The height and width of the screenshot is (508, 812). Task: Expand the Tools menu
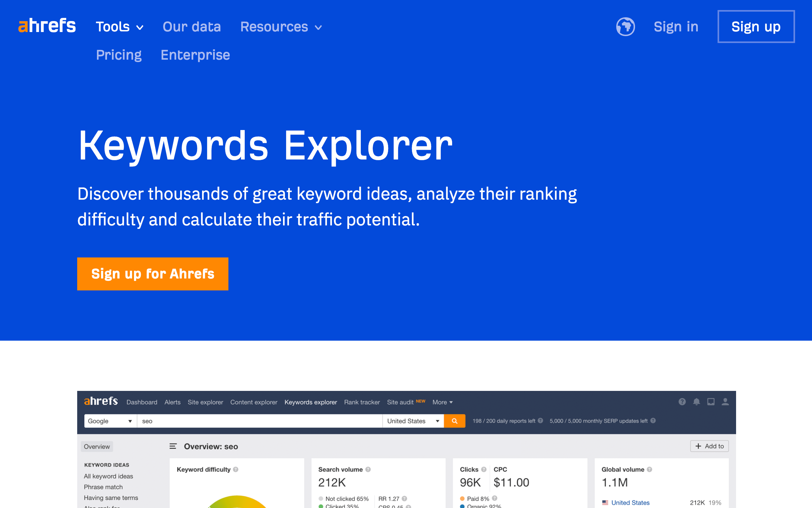click(120, 27)
